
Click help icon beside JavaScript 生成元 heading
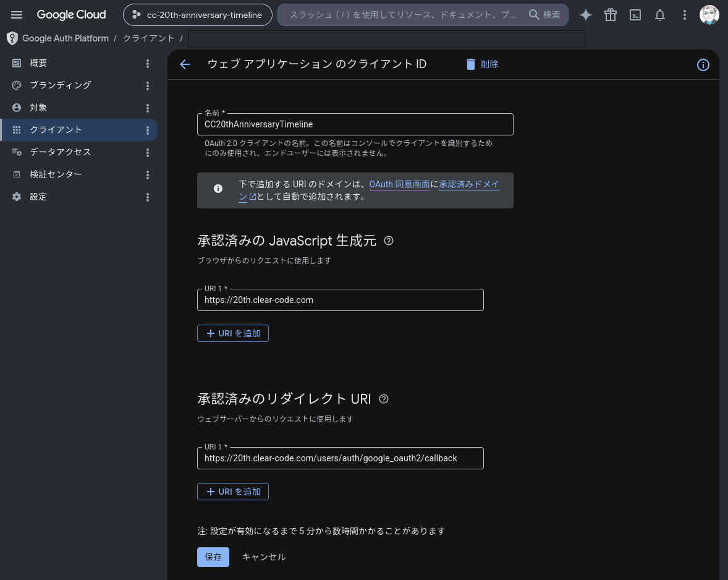(389, 241)
